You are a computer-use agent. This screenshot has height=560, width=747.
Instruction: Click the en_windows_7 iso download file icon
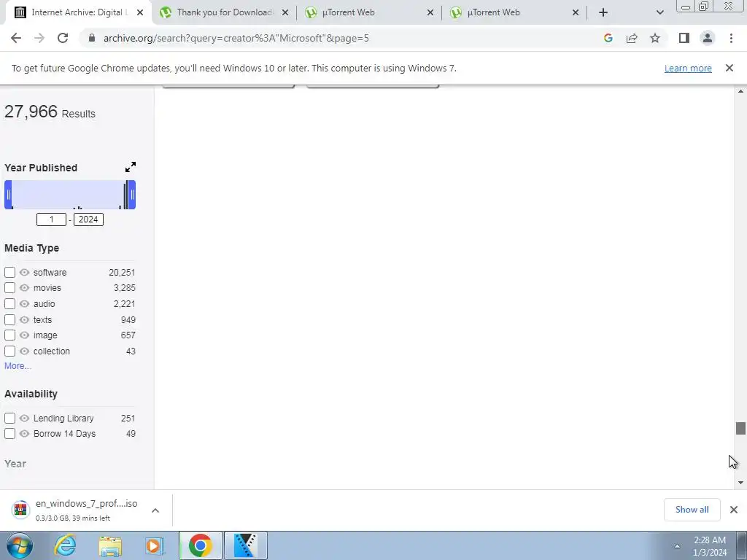point(20,510)
